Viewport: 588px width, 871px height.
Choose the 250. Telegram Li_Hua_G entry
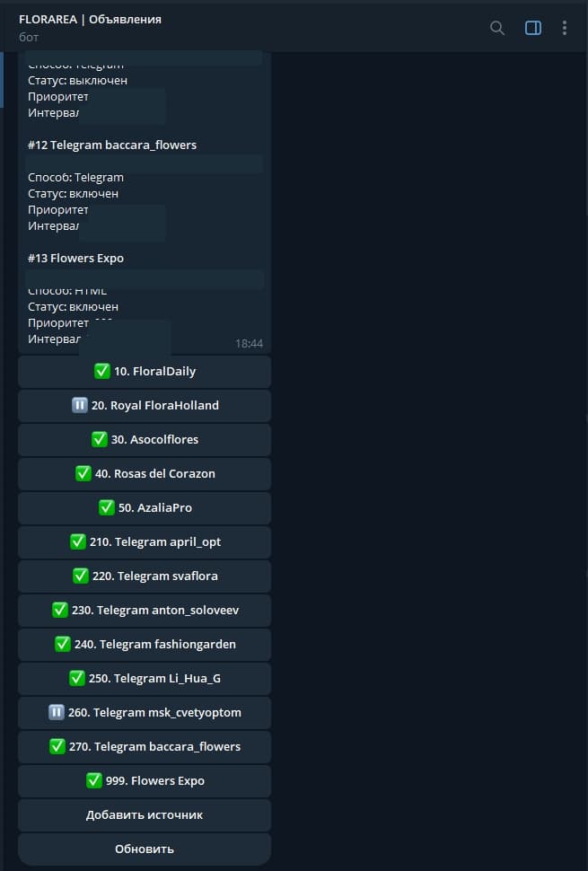[x=145, y=678]
